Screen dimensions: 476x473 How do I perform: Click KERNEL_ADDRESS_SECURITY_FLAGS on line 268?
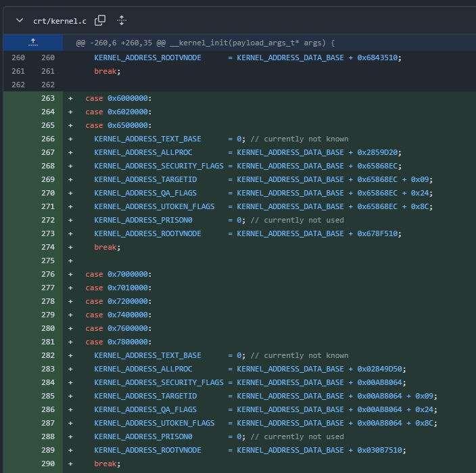coord(159,166)
